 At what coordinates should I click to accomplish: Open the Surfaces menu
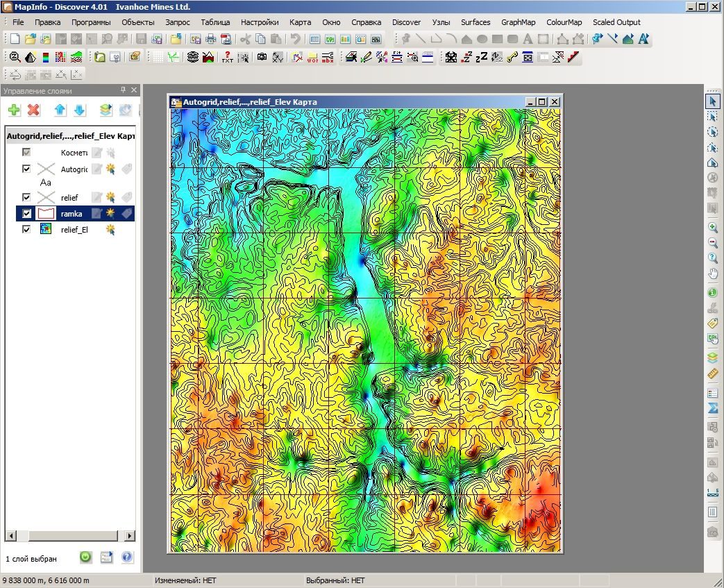pyautogui.click(x=475, y=22)
